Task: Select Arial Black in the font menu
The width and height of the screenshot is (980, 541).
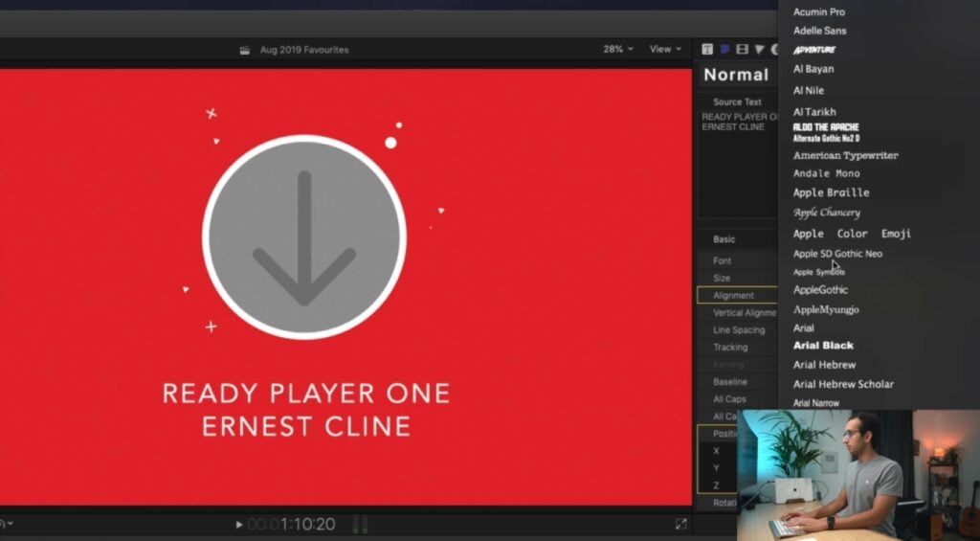Action: coord(823,346)
